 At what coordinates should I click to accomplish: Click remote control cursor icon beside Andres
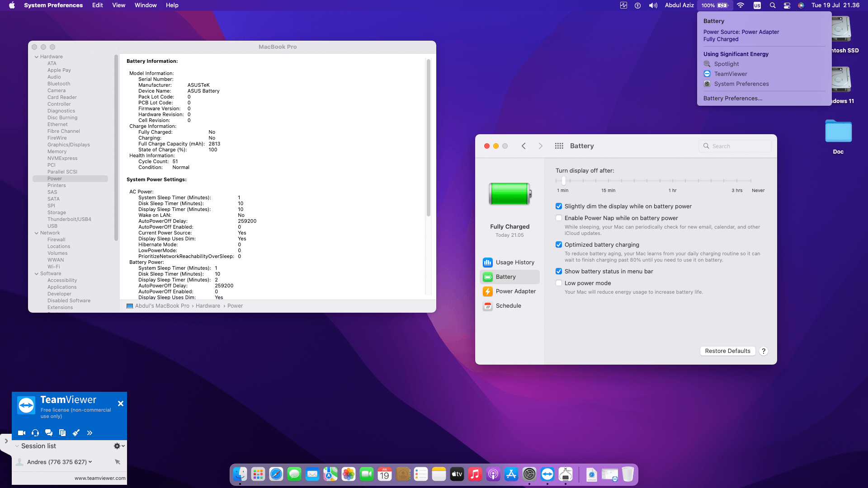[x=118, y=462]
